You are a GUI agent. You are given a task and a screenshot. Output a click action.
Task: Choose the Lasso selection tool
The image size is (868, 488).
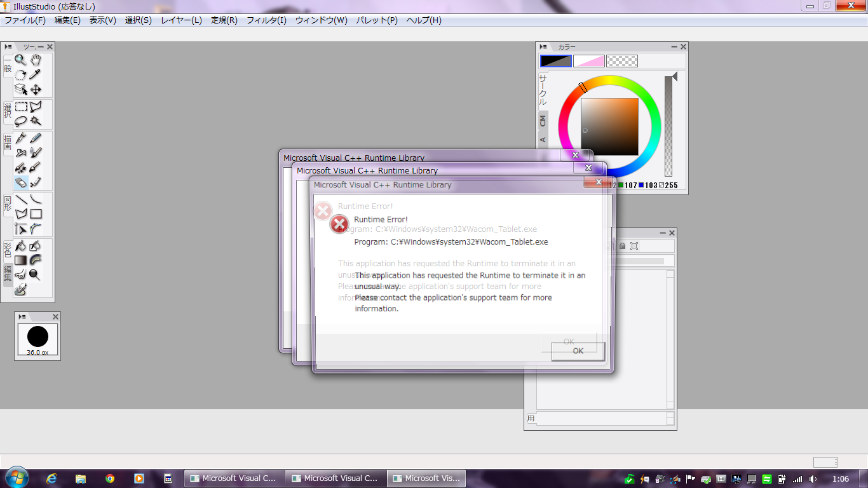coord(21,121)
